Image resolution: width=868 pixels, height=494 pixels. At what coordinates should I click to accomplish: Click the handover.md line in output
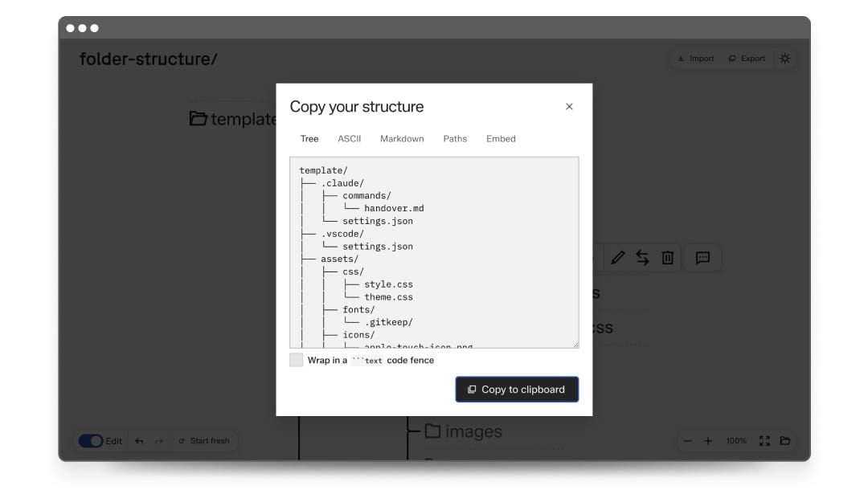tap(394, 209)
